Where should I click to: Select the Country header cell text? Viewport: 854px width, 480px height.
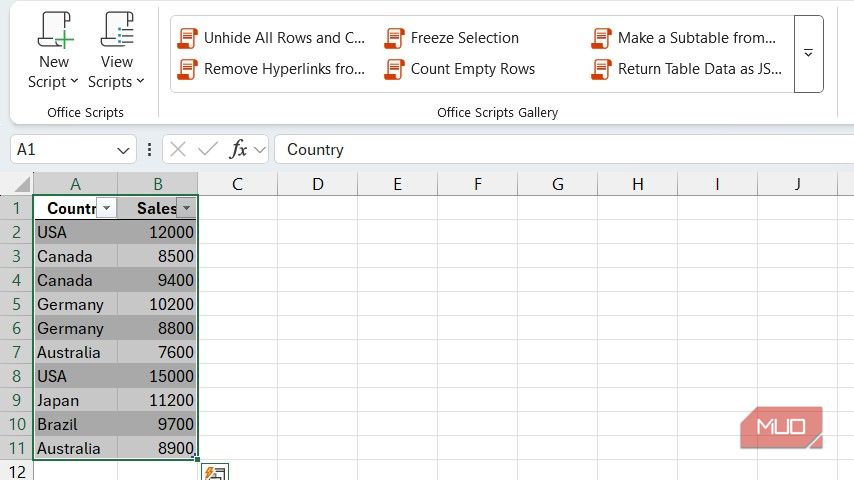tap(71, 208)
